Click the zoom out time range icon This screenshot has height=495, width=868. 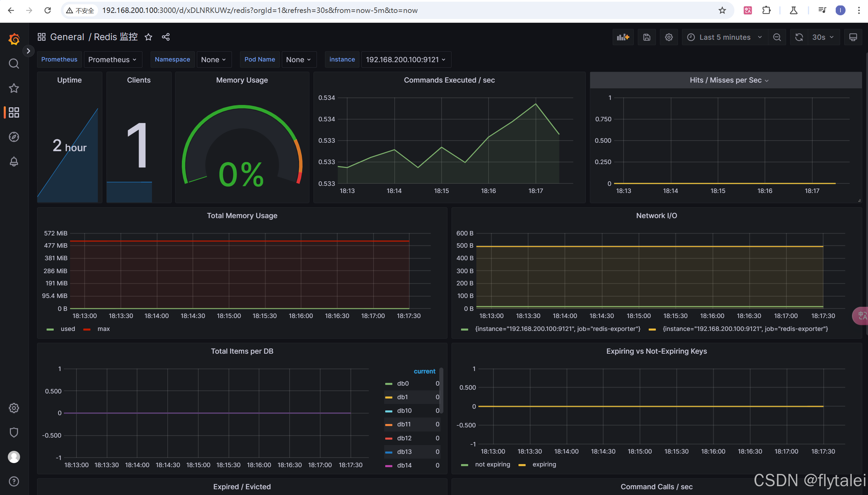pos(777,37)
